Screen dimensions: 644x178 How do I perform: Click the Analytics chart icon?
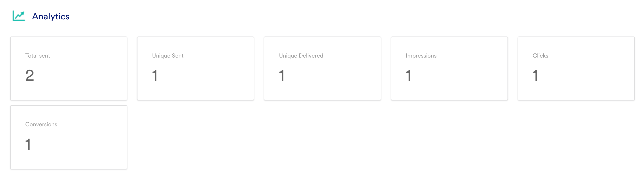tap(19, 16)
